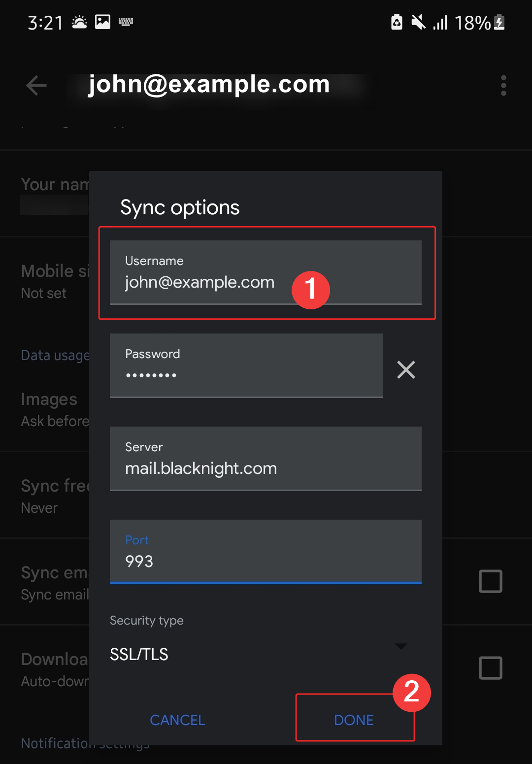Screen dimensions: 532x764
Task: Click the muted sound icon in status bar
Action: pyautogui.click(x=418, y=22)
